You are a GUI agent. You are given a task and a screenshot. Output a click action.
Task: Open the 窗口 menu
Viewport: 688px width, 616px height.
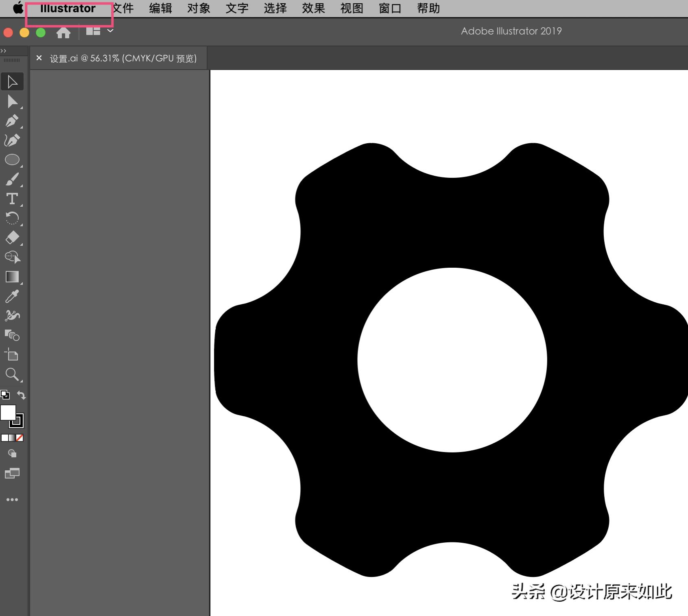point(389,8)
